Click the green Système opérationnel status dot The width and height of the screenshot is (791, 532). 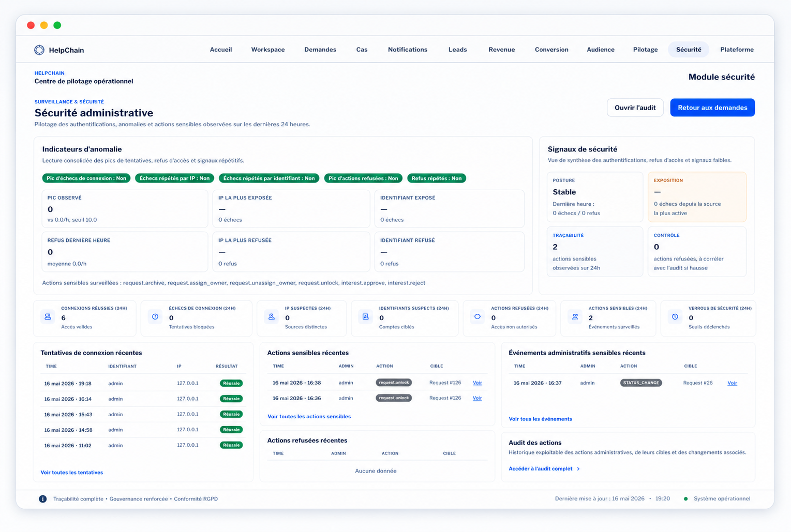(x=686, y=499)
